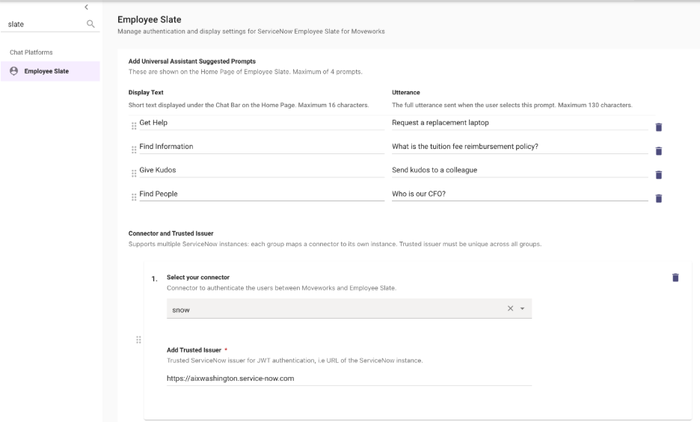Click the Display Text column label
700x422 pixels.
pos(146,92)
